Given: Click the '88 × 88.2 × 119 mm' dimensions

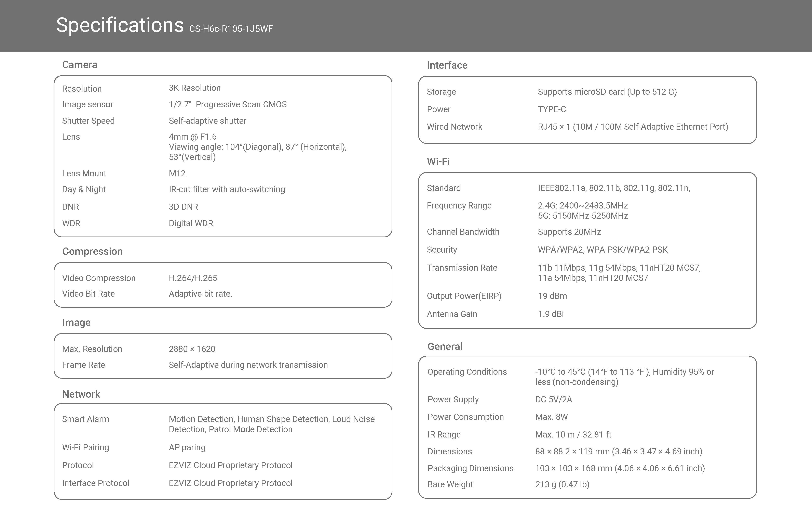Looking at the screenshot, I should point(618,452).
